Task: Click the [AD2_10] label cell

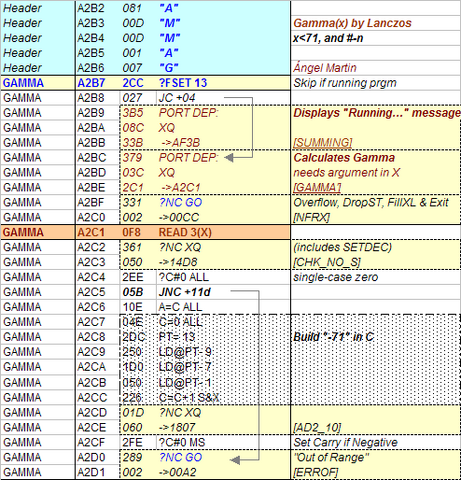Action: click(x=317, y=427)
